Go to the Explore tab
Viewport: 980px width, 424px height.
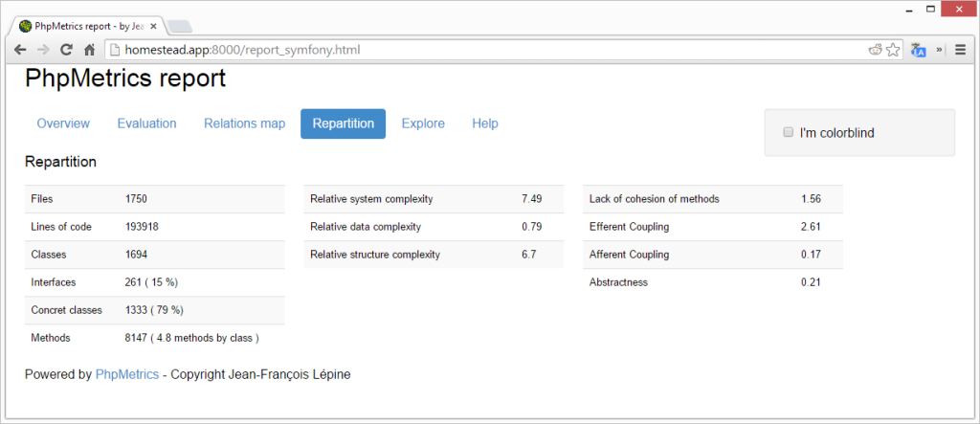423,123
